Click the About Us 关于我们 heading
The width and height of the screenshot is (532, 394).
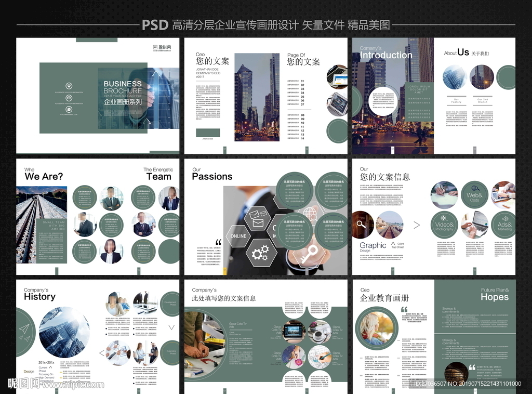click(x=466, y=52)
